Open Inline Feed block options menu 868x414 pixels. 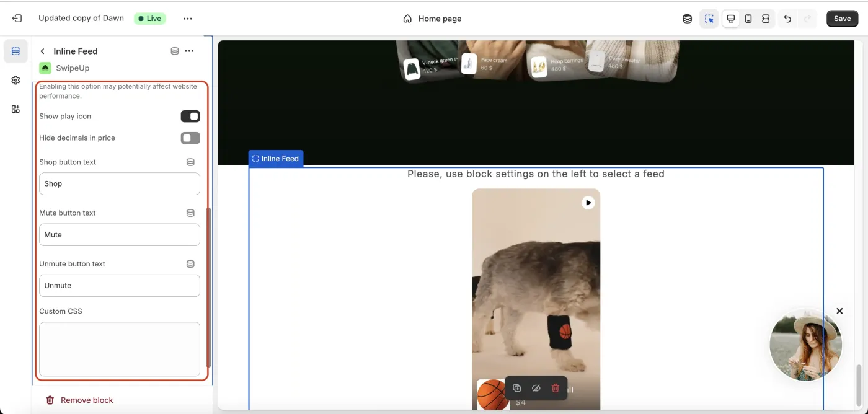190,51
